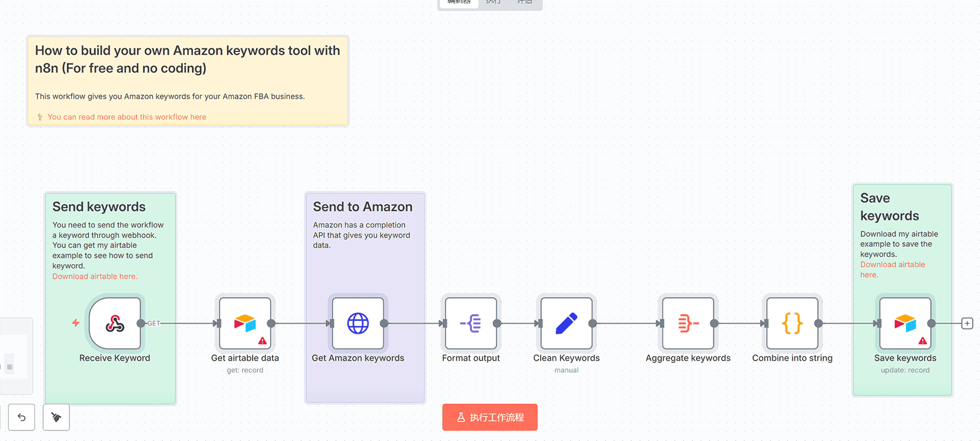Click the undo arrow button
The height and width of the screenshot is (441, 980).
[22, 417]
